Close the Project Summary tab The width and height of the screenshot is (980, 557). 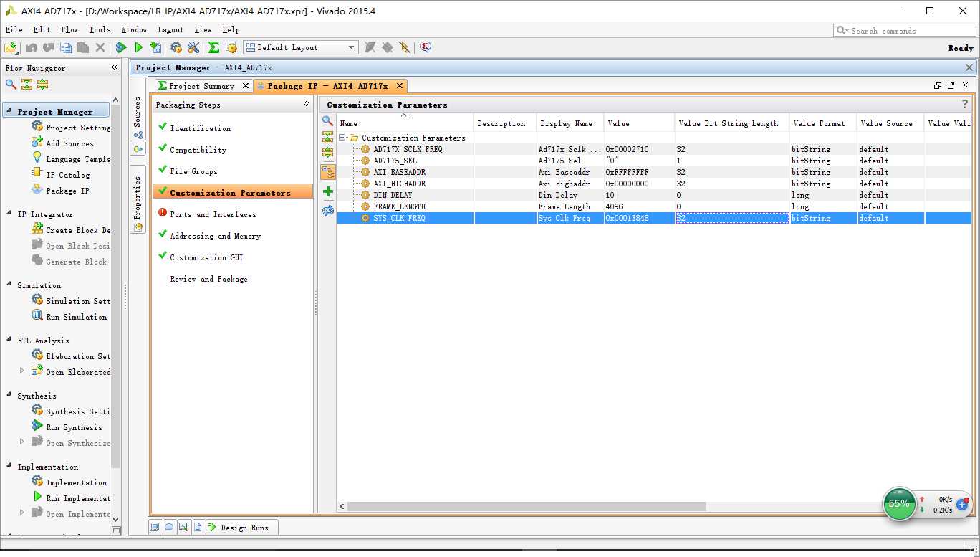pyautogui.click(x=245, y=86)
